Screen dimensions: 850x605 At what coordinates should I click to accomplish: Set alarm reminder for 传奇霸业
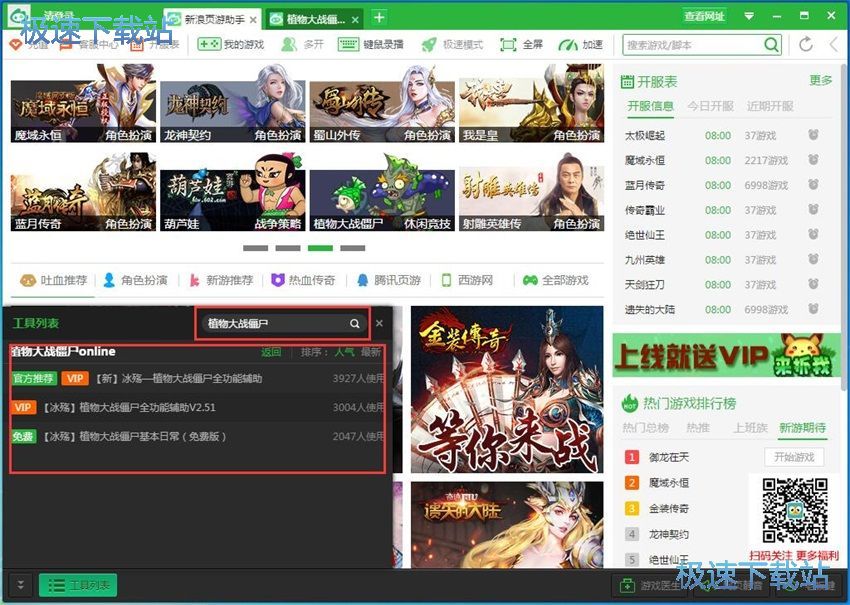pos(813,210)
